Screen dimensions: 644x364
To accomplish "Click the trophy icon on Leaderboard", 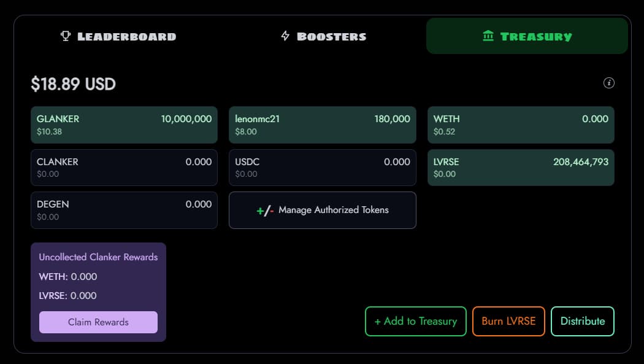I will [x=66, y=36].
